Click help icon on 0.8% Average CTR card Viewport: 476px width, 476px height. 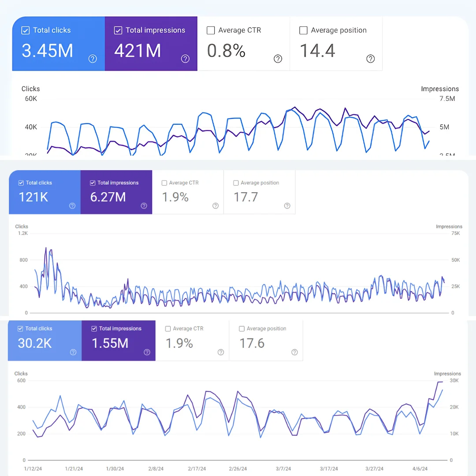tap(278, 59)
